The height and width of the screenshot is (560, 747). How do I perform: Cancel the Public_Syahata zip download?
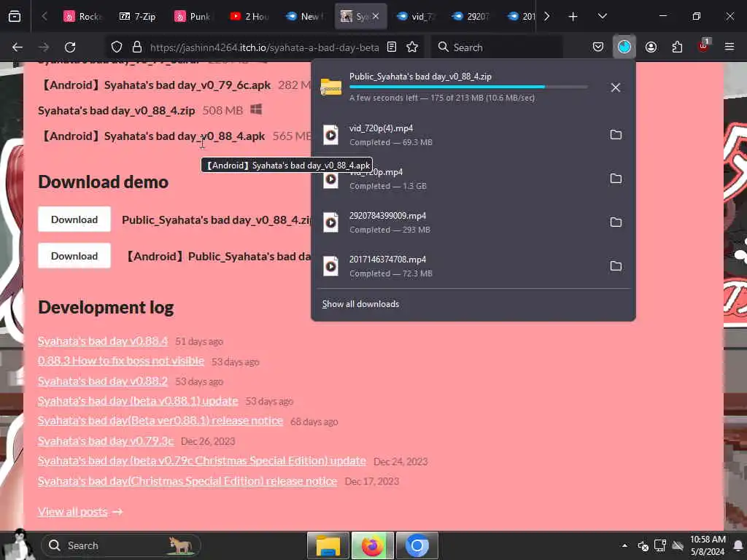coord(615,87)
